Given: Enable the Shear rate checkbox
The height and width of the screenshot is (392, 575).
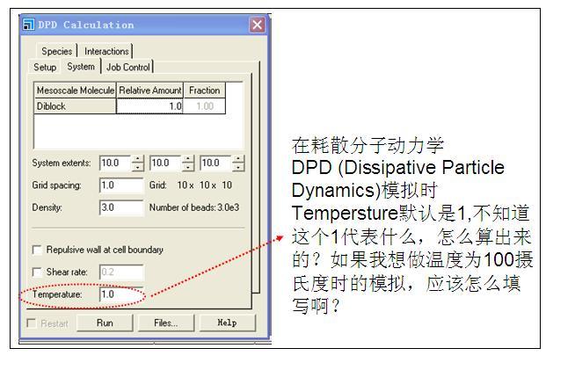Looking at the screenshot, I should tap(37, 272).
